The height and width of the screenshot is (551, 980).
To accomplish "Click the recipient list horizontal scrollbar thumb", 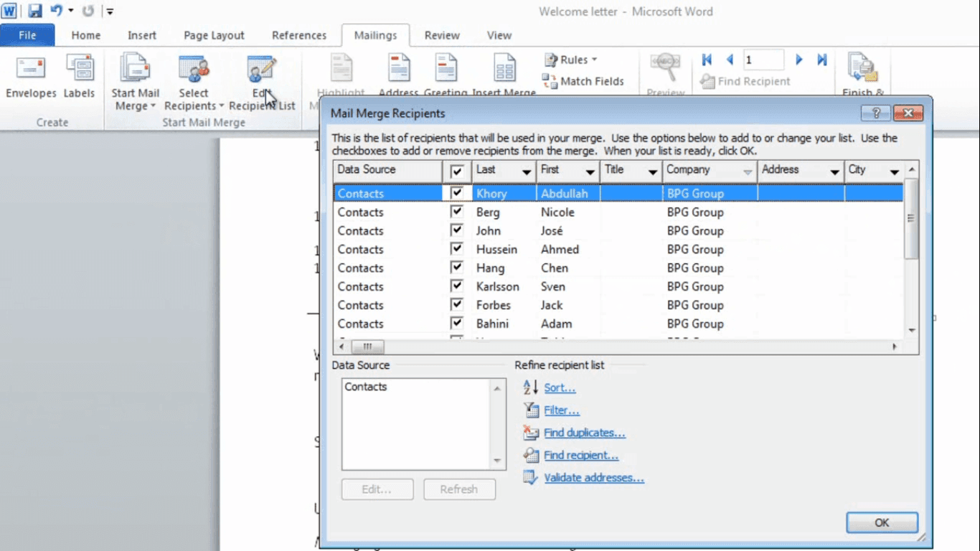I will (x=367, y=347).
